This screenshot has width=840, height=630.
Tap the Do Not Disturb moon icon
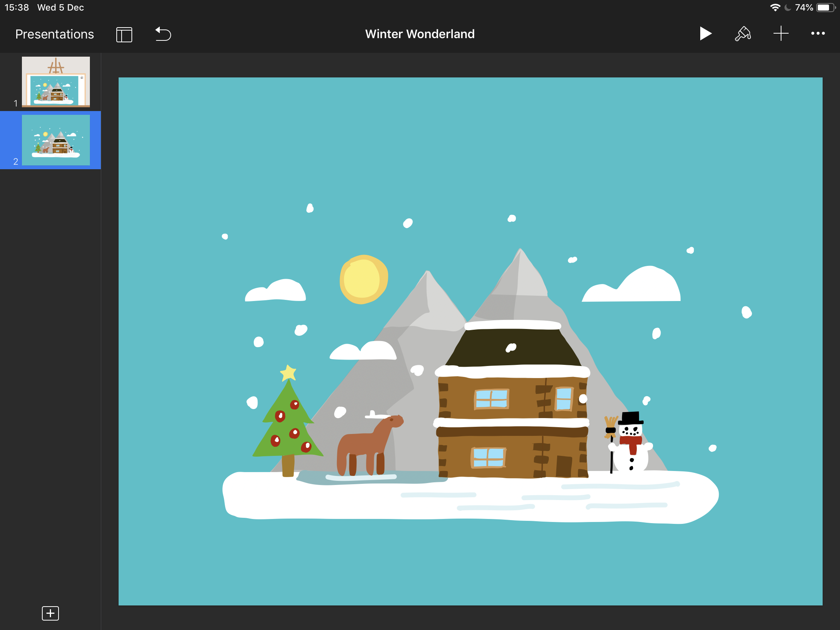click(787, 8)
